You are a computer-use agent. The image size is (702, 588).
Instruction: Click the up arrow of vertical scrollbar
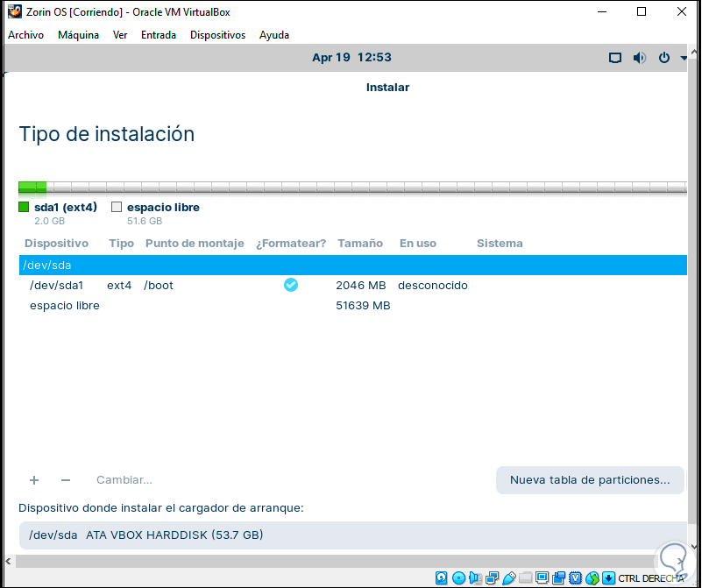[x=694, y=52]
